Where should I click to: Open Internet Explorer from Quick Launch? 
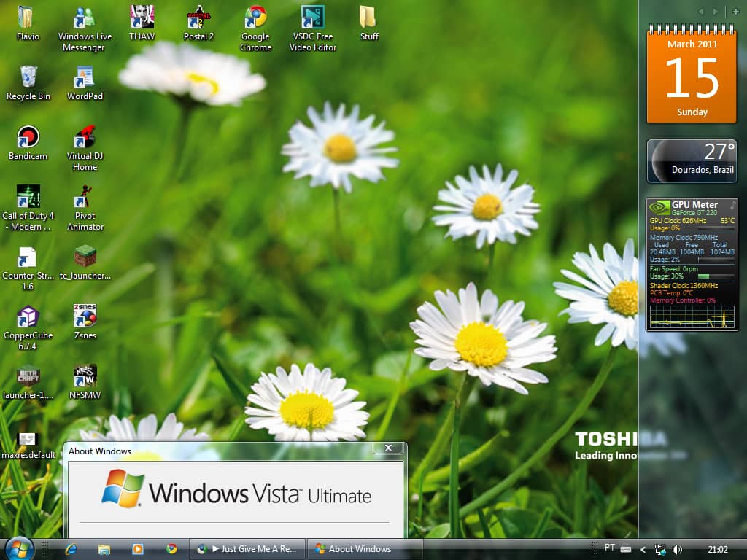(x=71, y=549)
